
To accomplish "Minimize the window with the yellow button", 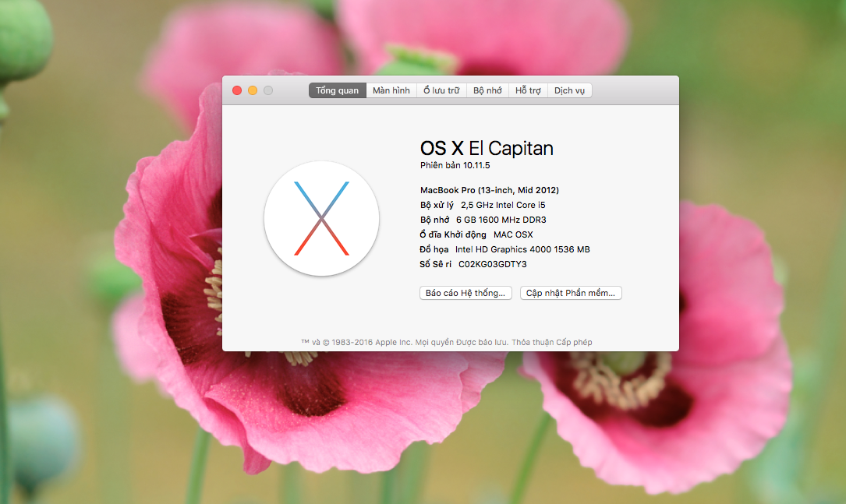I will pyautogui.click(x=253, y=90).
